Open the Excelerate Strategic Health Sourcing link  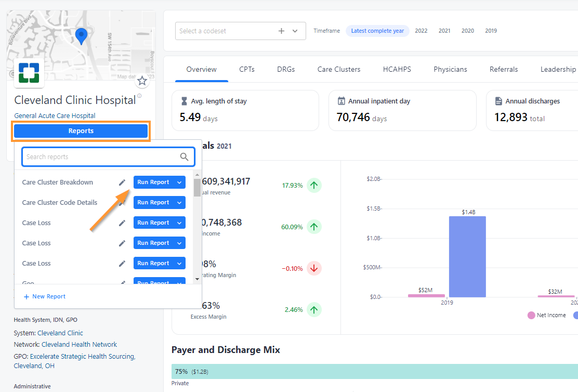[74, 361]
